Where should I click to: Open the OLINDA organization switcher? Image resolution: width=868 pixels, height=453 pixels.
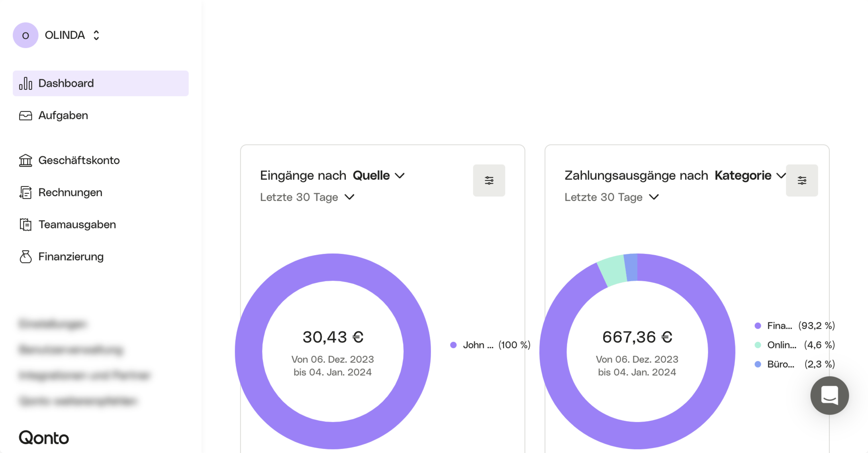coord(64,35)
